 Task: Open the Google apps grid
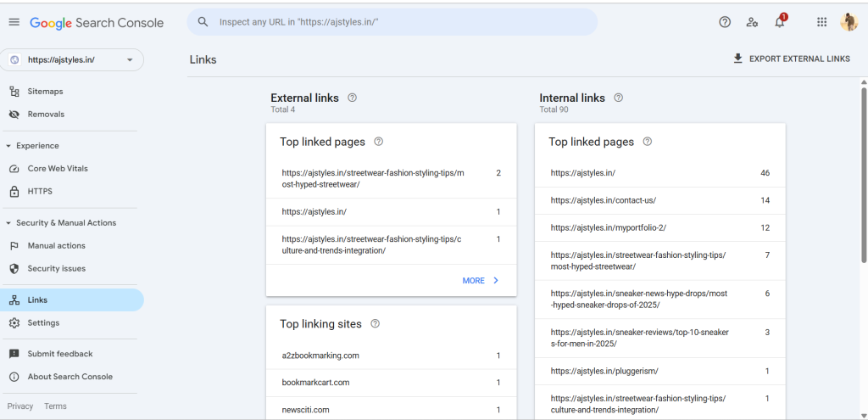[x=822, y=22]
